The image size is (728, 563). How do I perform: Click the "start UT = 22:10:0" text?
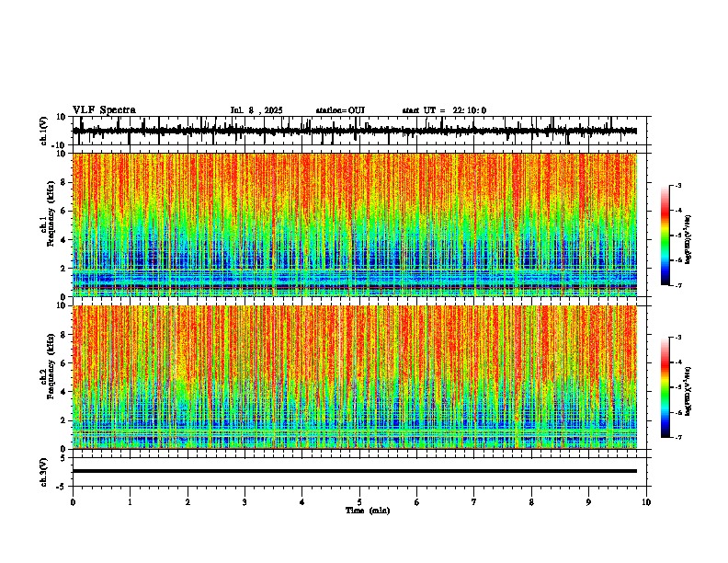click(444, 110)
